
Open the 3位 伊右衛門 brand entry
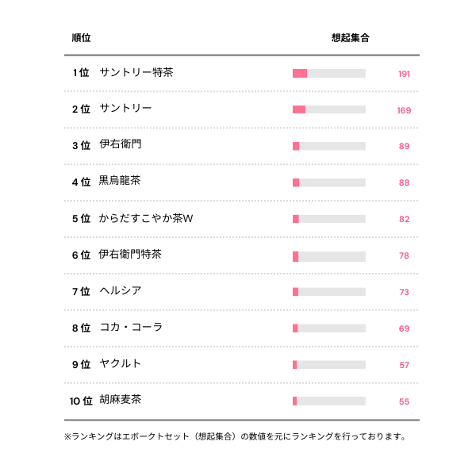121,145
